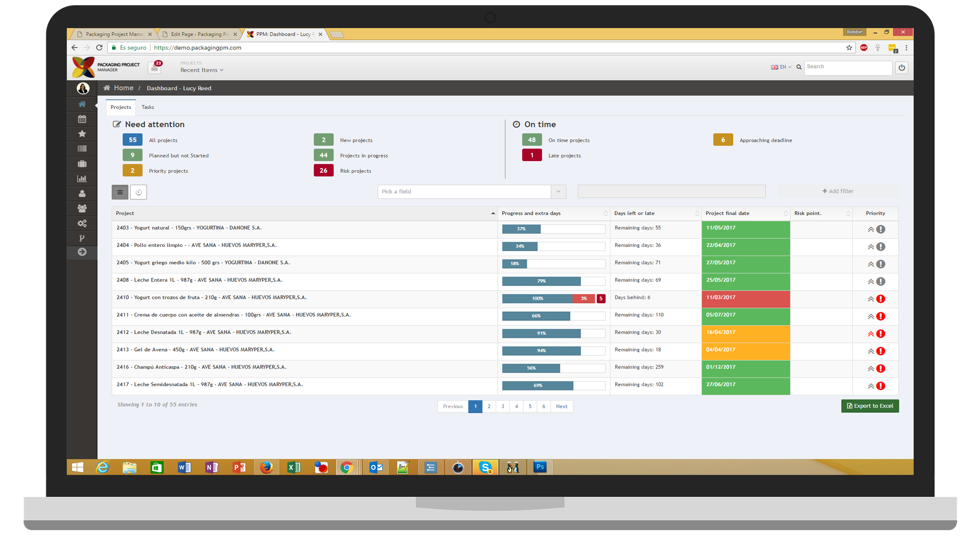The height and width of the screenshot is (551, 980).
Task: Open the briefcase projects icon in sidebar
Action: click(x=82, y=163)
